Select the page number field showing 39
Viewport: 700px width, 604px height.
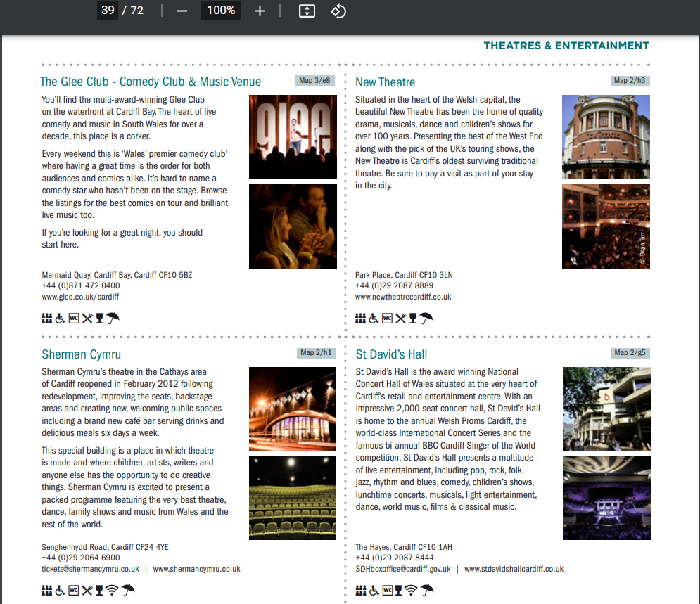108,11
